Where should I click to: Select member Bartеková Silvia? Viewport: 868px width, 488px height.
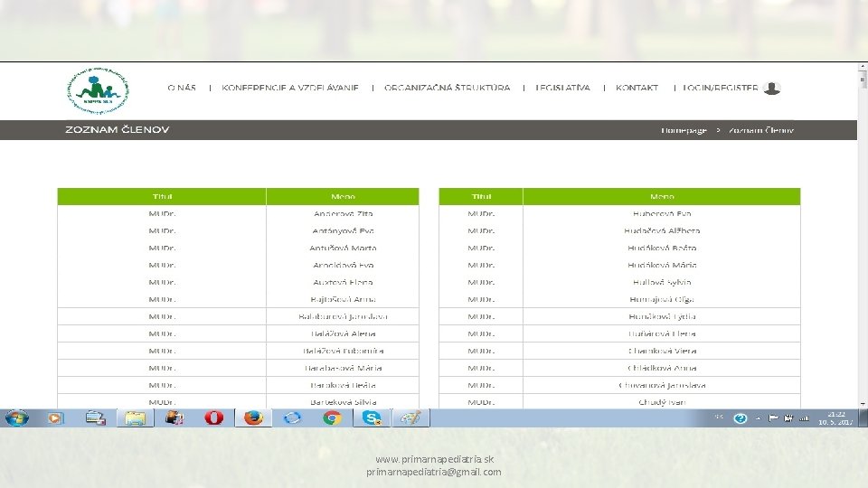click(x=344, y=402)
